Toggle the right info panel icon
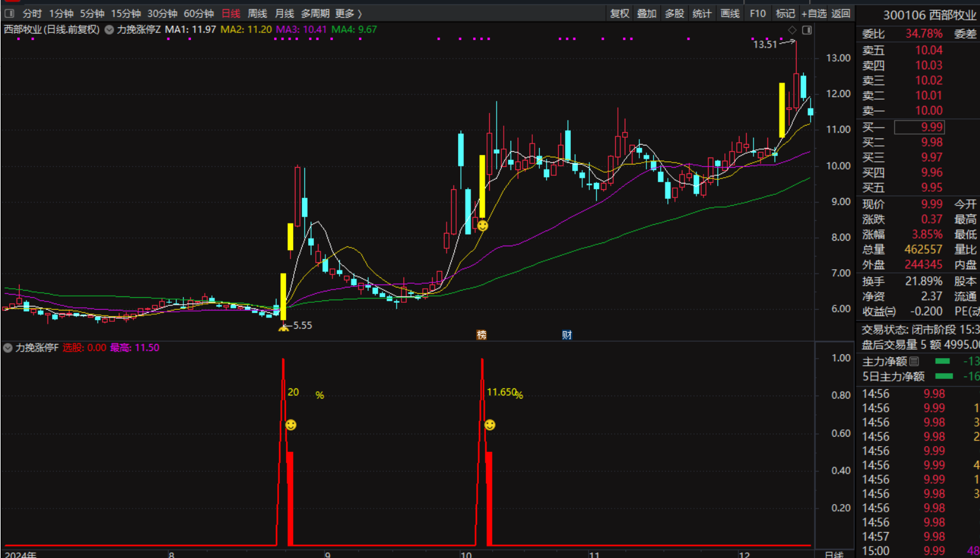Viewport: 980px width, 558px height. [x=807, y=30]
